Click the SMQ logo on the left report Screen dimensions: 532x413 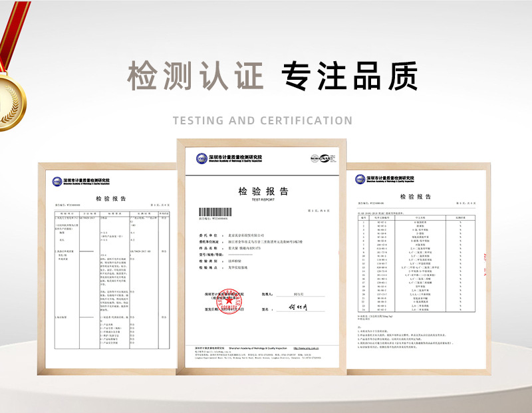[x=57, y=181]
